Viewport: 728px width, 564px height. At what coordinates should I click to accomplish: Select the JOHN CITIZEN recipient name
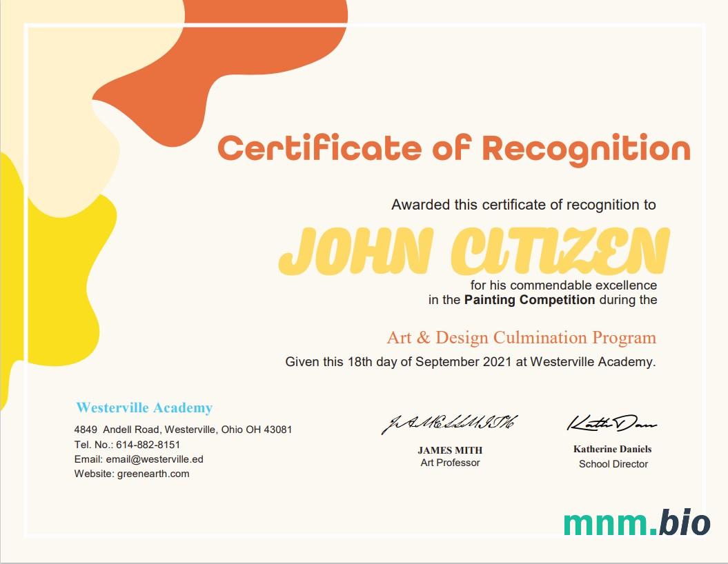(x=473, y=251)
